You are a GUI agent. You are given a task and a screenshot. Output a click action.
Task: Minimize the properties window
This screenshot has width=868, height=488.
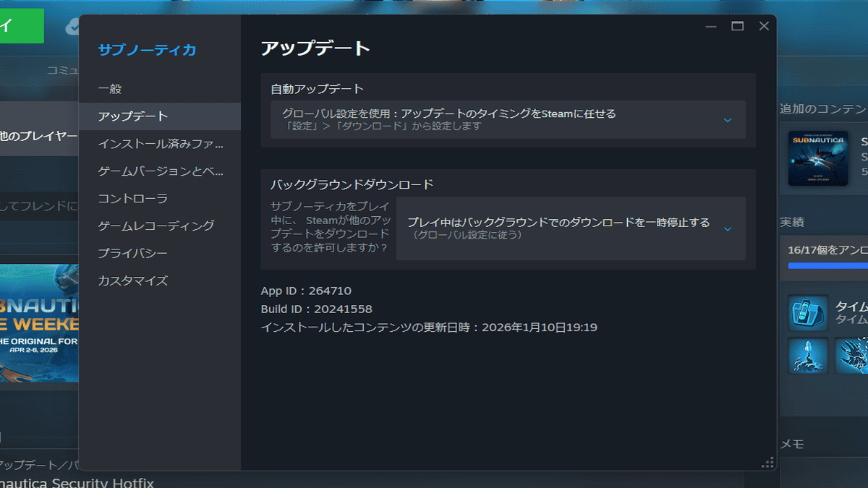[711, 27]
